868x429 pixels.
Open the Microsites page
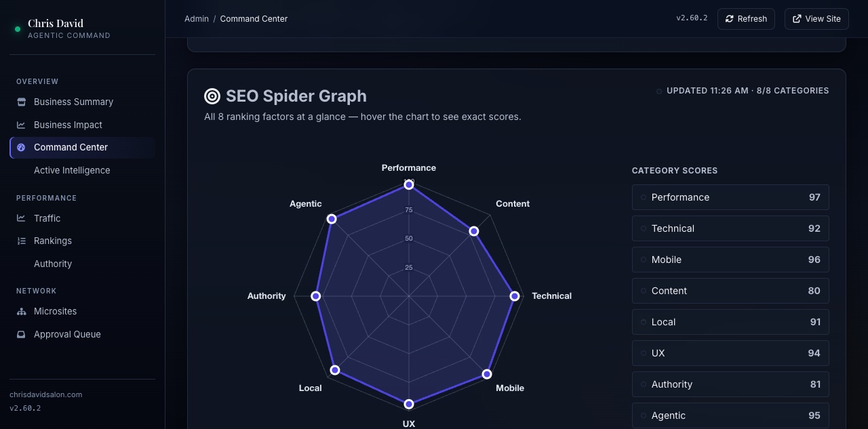click(82, 311)
